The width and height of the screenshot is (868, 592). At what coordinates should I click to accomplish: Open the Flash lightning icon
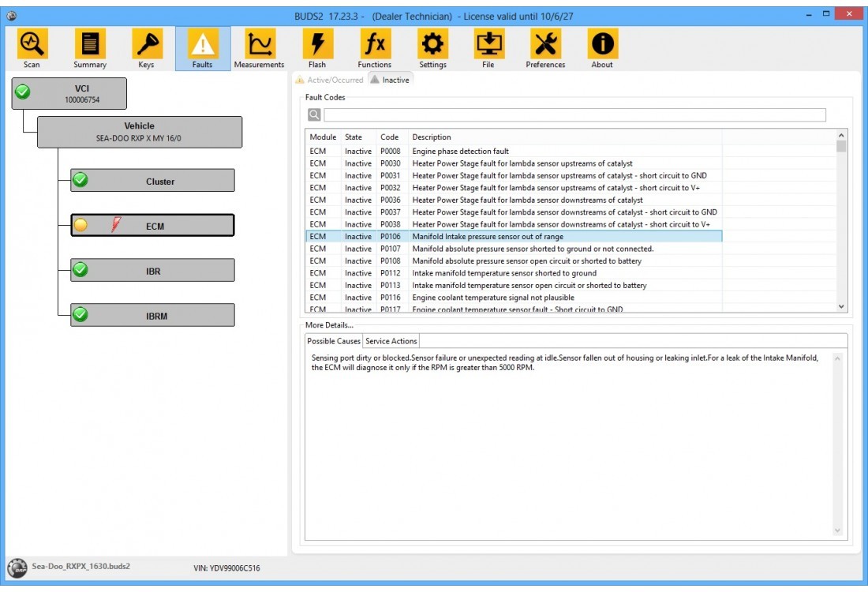[317, 44]
